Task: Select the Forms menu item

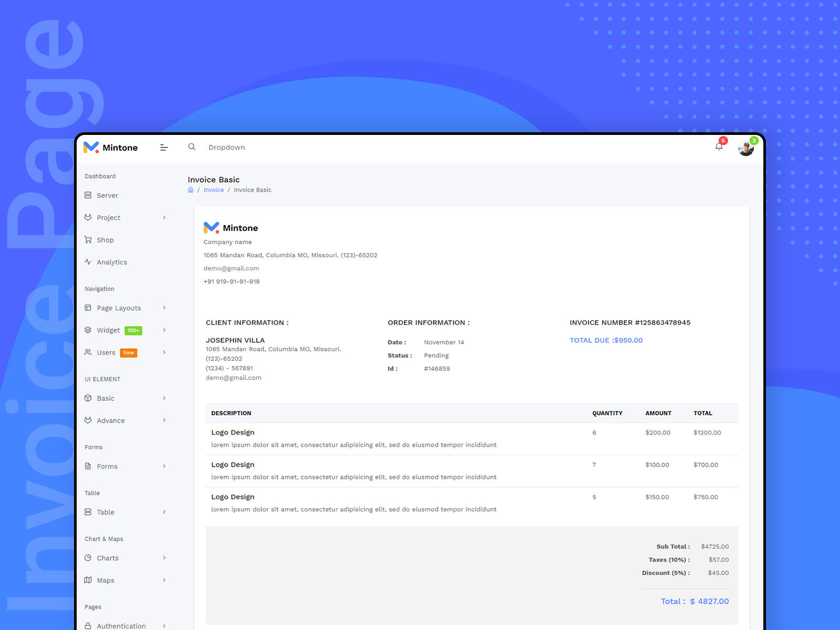Action: tap(107, 466)
